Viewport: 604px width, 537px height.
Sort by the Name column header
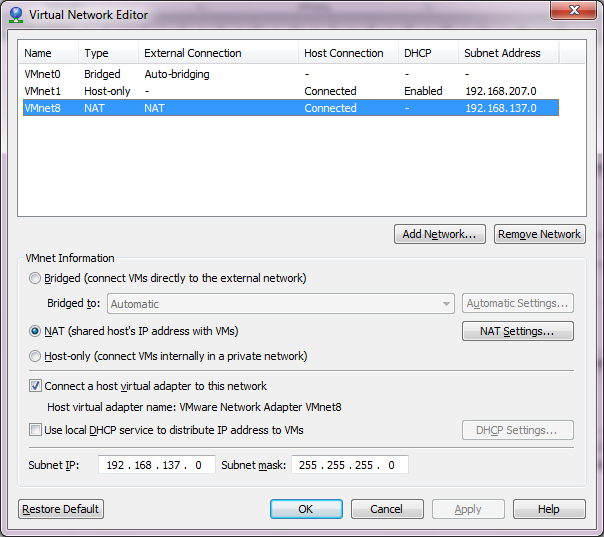(49, 53)
